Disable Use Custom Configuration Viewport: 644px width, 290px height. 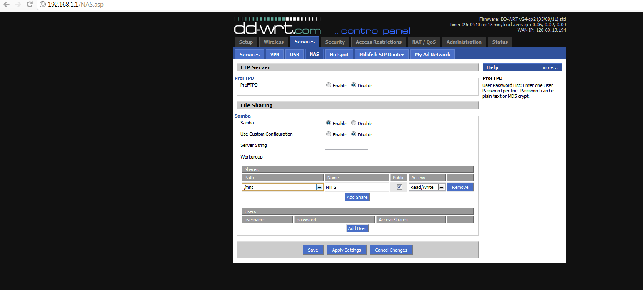354,134
